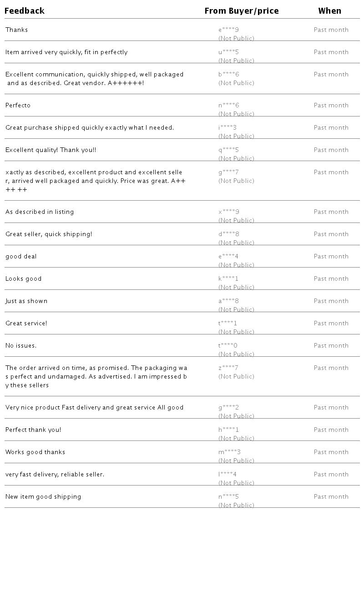Click buyer g****7 username

click(x=228, y=172)
